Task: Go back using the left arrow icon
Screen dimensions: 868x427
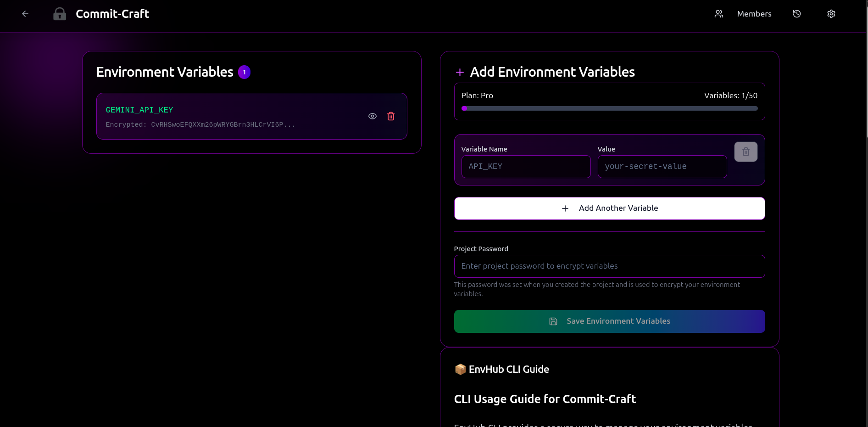Action: tap(25, 14)
